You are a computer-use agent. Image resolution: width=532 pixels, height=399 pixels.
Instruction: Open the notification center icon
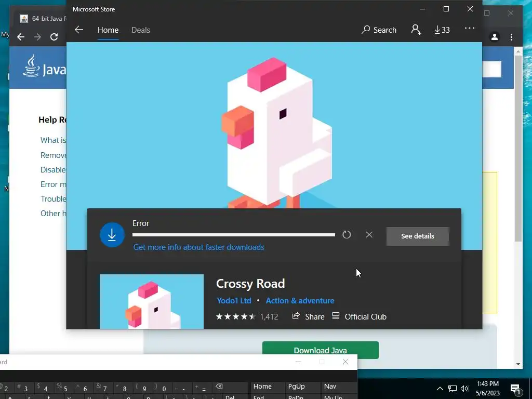tap(515, 389)
